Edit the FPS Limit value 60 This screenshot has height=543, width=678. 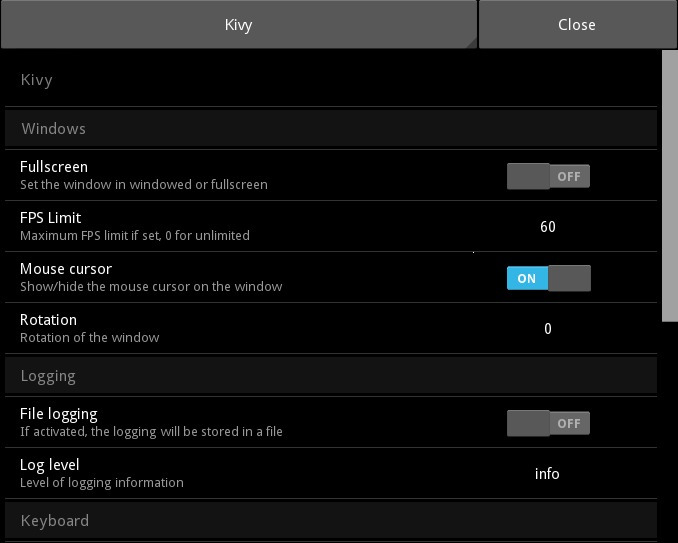pyautogui.click(x=547, y=227)
